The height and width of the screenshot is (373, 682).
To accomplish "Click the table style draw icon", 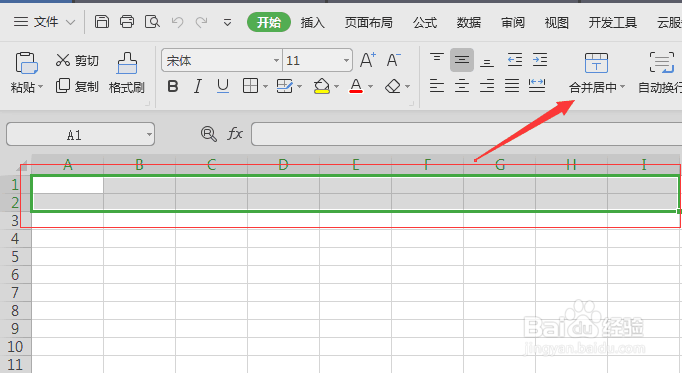I will click(x=285, y=86).
